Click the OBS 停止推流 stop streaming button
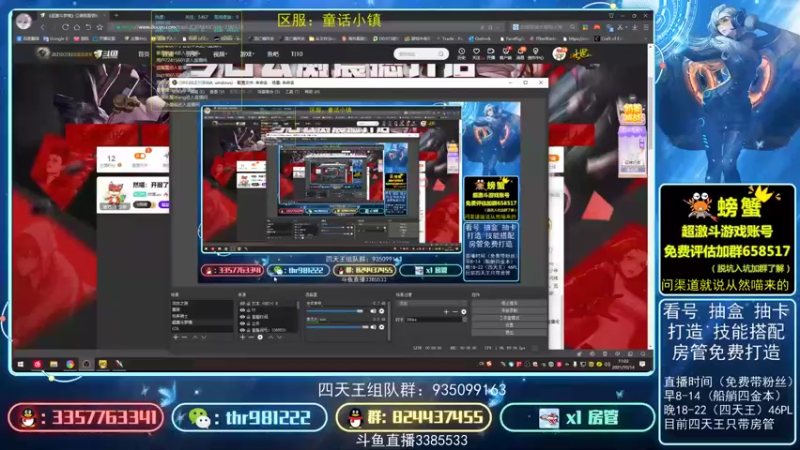 (509, 303)
